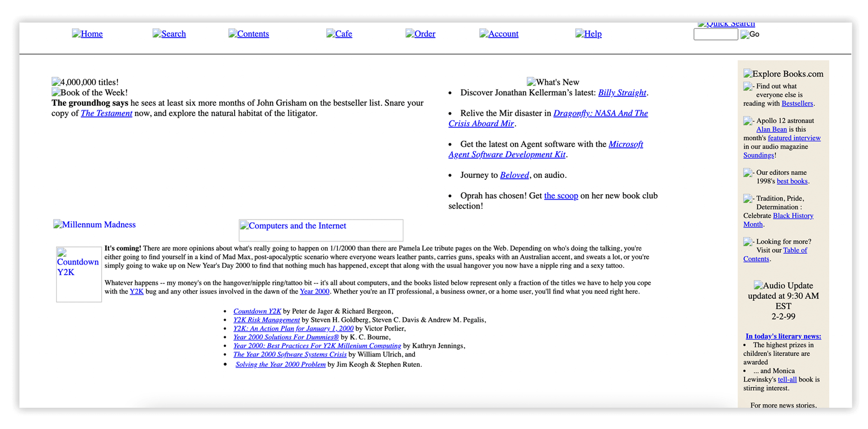This screenshot has height=429, width=868.
Task: Open Y2K: An Action Plan for January 1, 2000
Action: 293,328
